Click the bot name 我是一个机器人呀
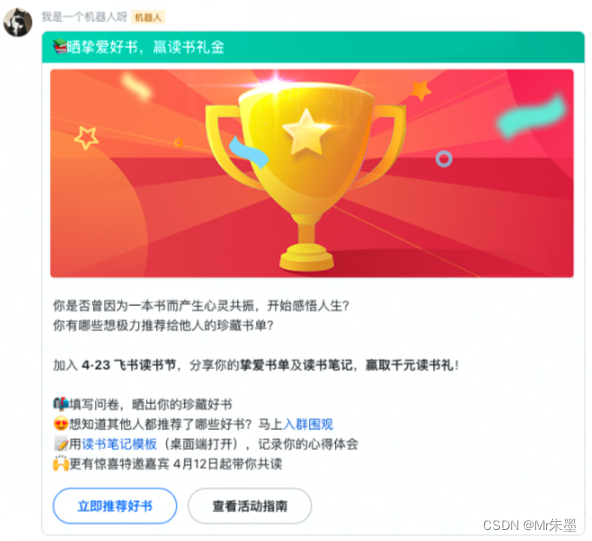This screenshot has height=541, width=592. pos(84,17)
